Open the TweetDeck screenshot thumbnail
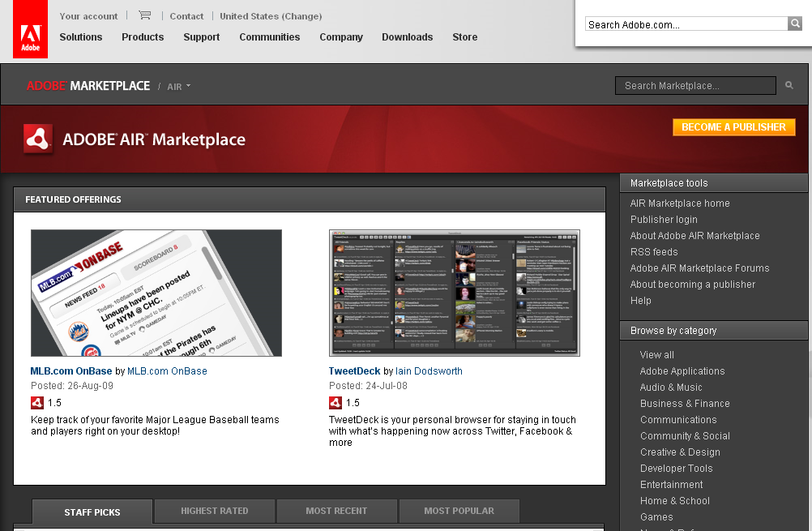Image resolution: width=812 pixels, height=531 pixels. pyautogui.click(x=454, y=293)
